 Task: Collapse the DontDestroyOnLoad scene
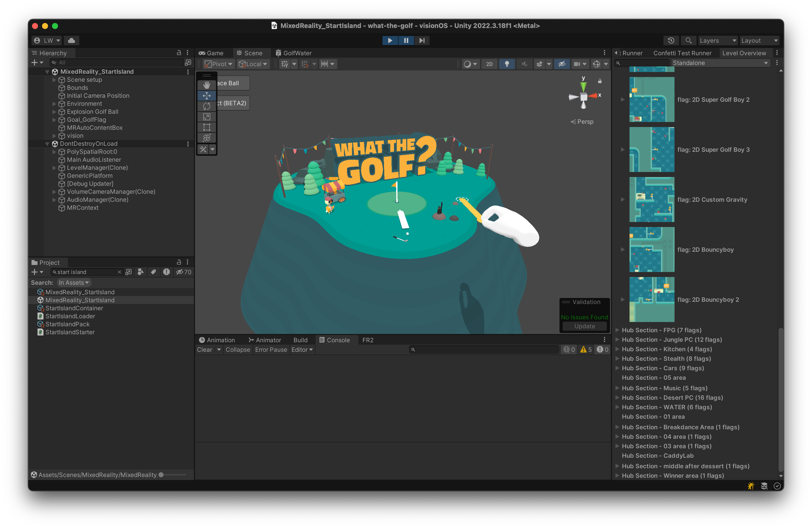click(x=47, y=144)
